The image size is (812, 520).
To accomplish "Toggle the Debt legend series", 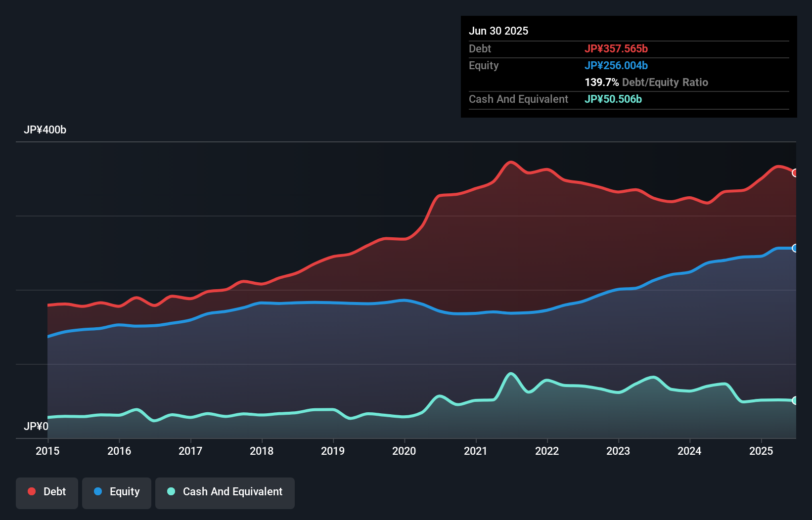I will [47, 492].
